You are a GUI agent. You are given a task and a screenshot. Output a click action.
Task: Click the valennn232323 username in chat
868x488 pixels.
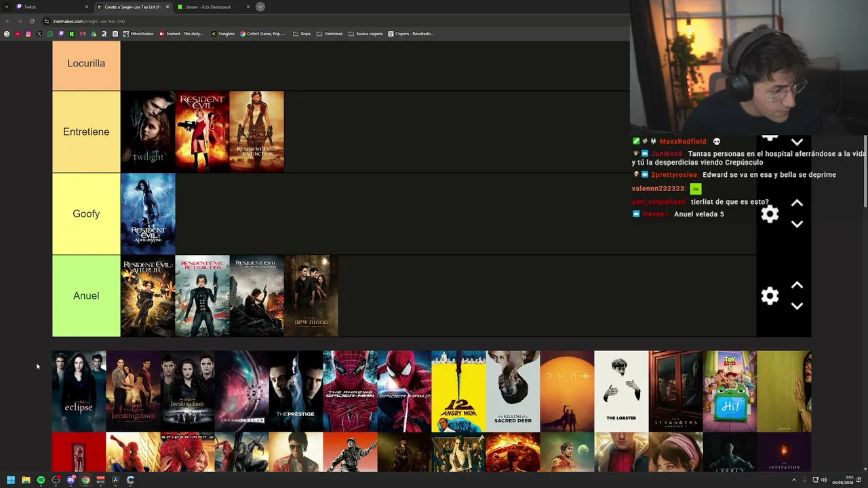click(658, 189)
